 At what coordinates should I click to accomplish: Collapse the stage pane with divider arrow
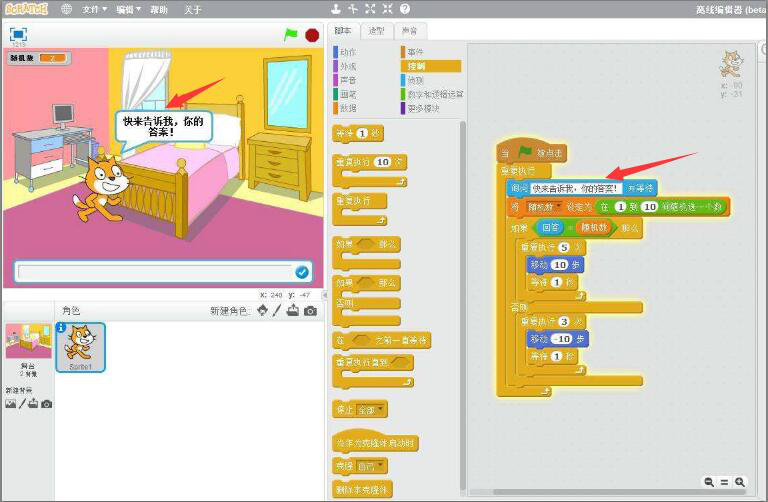click(324, 295)
